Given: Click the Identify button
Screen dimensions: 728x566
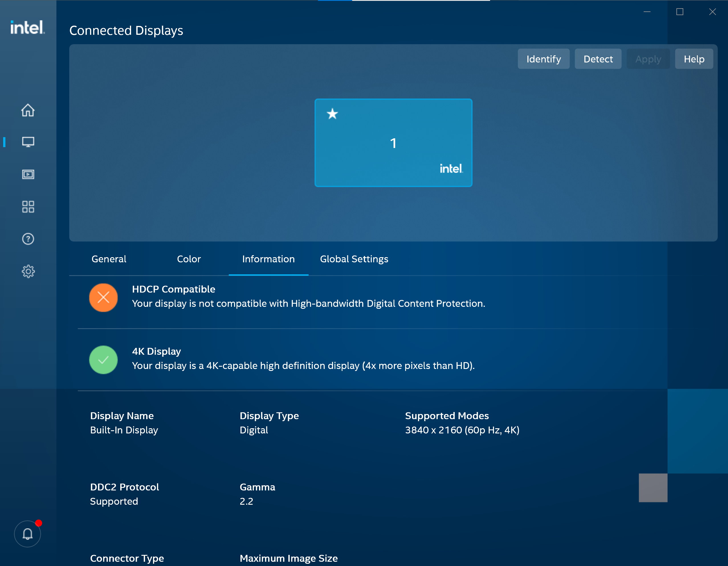Looking at the screenshot, I should pyautogui.click(x=543, y=59).
